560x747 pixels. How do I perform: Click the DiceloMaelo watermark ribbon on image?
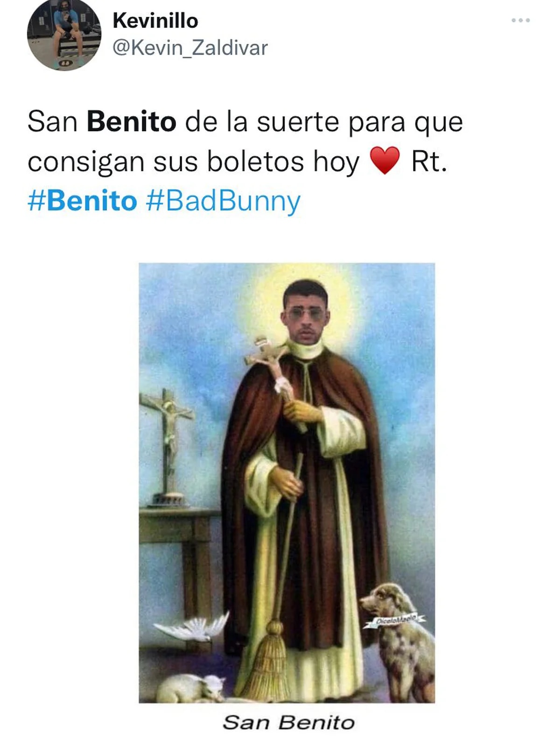click(394, 620)
